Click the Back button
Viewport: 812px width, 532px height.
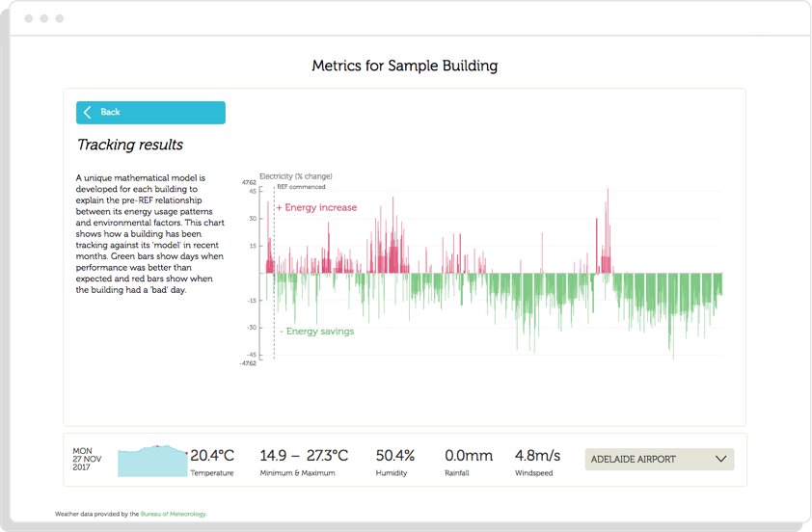coord(150,113)
